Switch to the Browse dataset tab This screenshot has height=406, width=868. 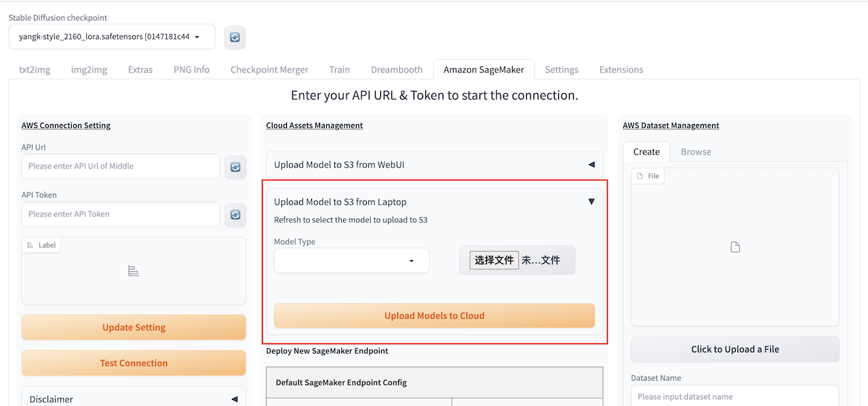[696, 152]
